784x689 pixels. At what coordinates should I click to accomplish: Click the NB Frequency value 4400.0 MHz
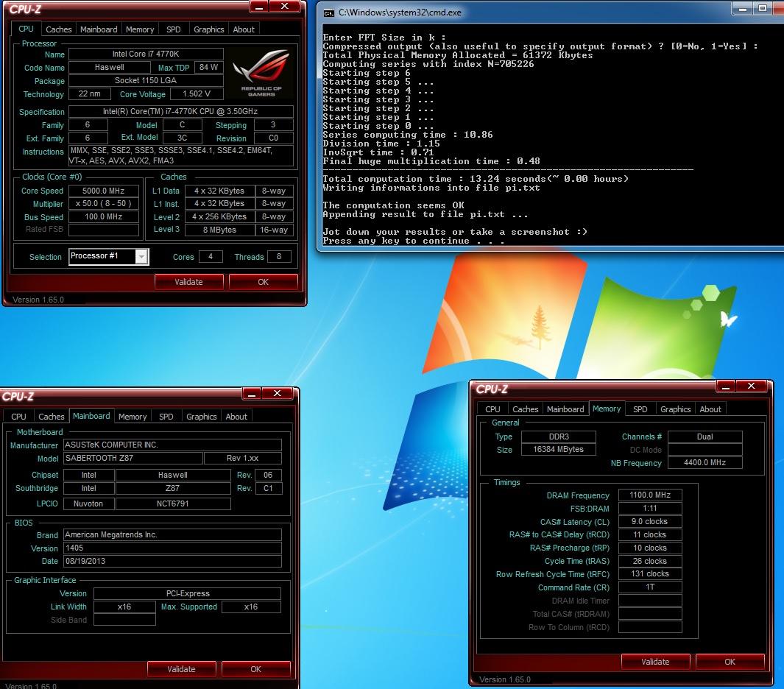click(x=705, y=462)
